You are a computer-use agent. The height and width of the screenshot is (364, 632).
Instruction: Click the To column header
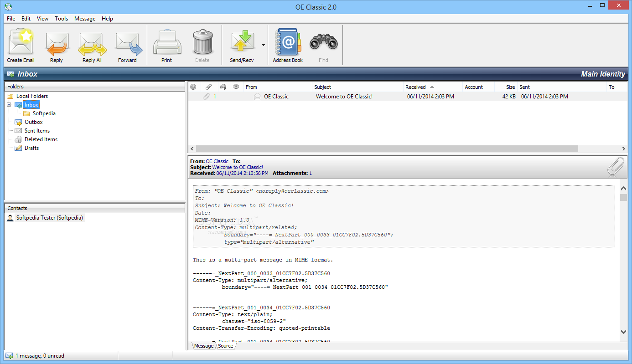tap(617, 87)
